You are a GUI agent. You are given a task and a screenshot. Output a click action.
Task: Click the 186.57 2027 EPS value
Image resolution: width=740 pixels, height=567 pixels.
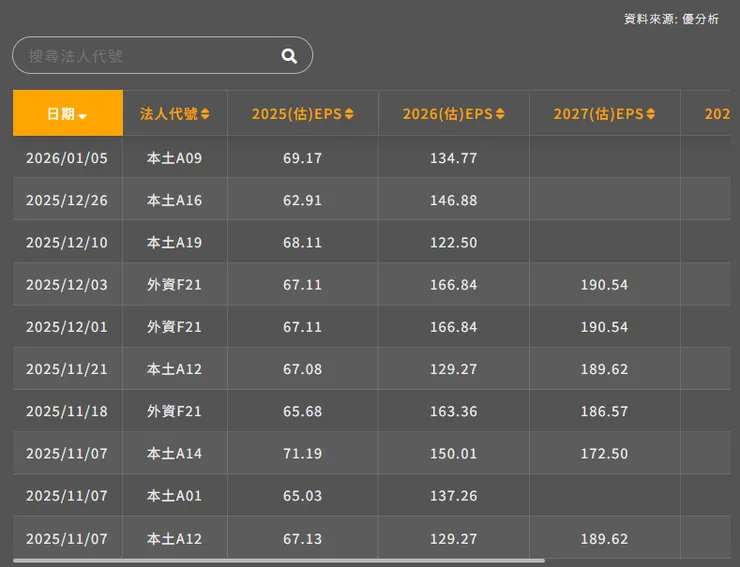(x=604, y=411)
